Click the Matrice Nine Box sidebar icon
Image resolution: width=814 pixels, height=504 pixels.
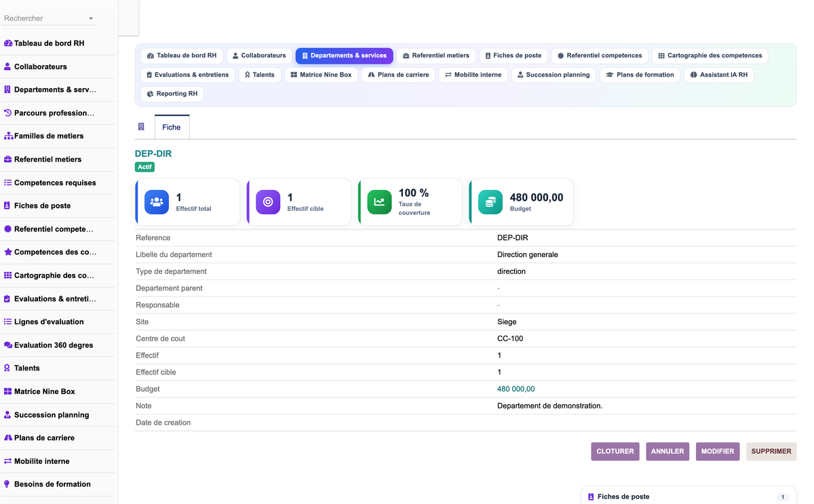(x=8, y=391)
